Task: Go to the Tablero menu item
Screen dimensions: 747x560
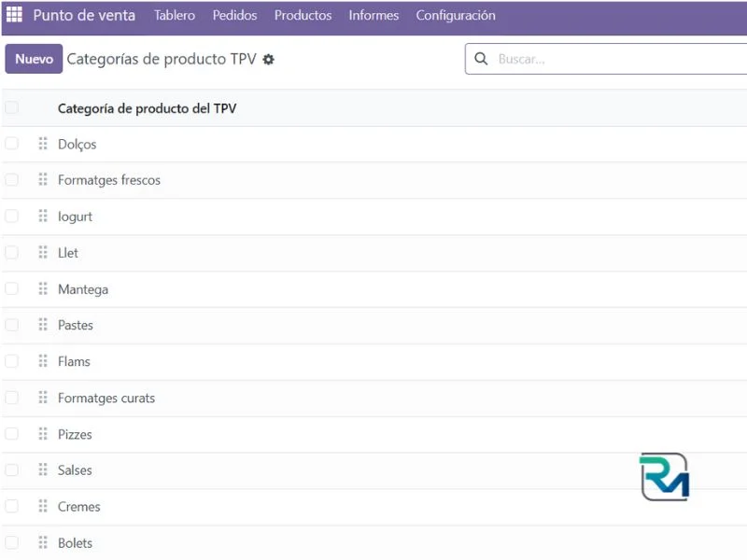Action: pyautogui.click(x=175, y=16)
